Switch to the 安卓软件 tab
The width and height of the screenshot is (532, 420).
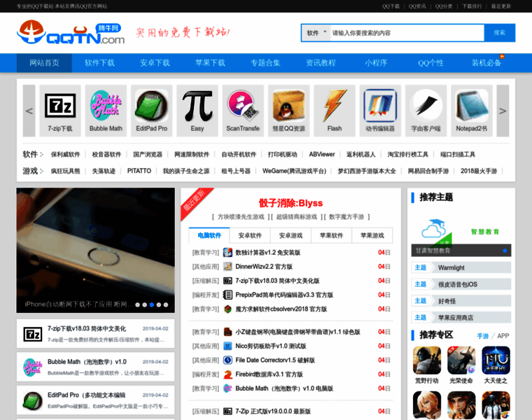pos(250,235)
